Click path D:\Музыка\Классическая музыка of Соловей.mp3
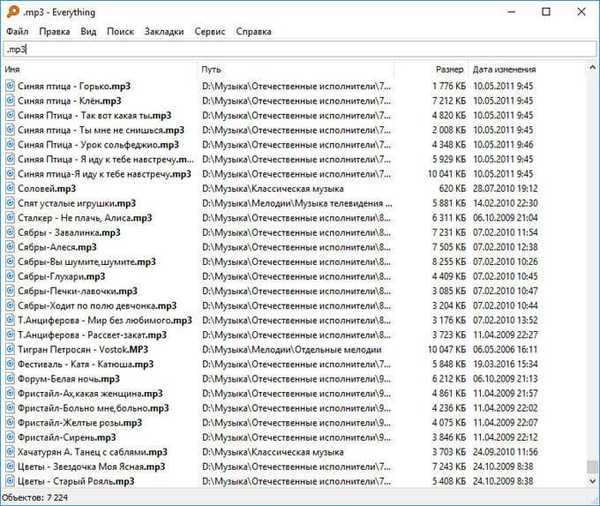Viewport: 600px width, 506px height. coord(273,188)
